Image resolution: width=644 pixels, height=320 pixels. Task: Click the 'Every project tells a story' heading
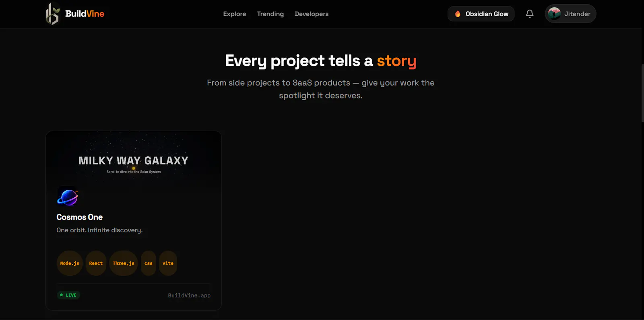click(321, 61)
